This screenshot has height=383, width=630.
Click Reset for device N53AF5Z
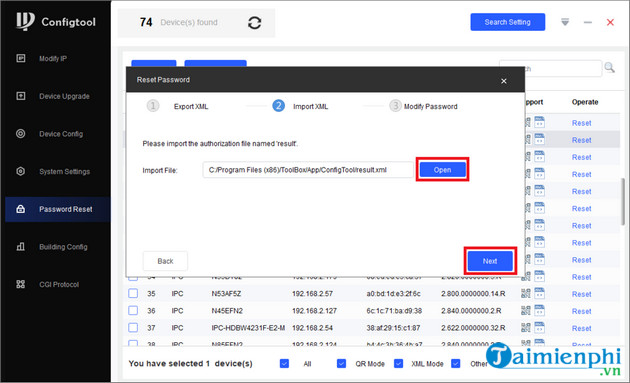(x=581, y=294)
